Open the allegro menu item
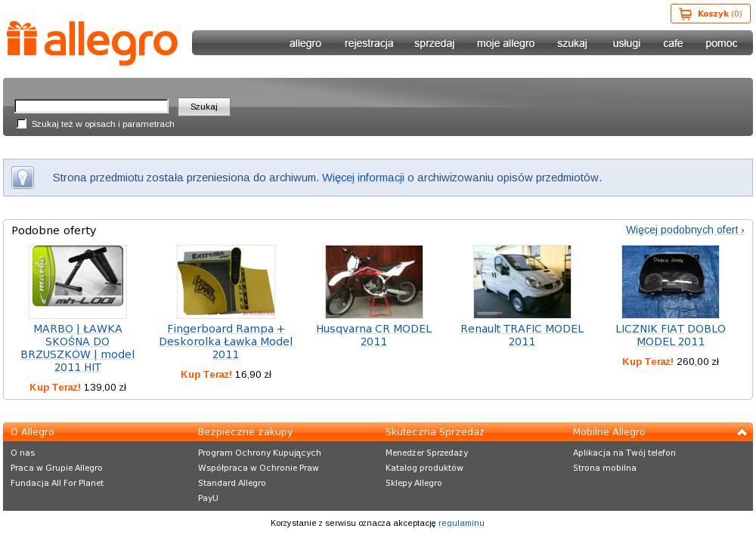 coord(305,43)
